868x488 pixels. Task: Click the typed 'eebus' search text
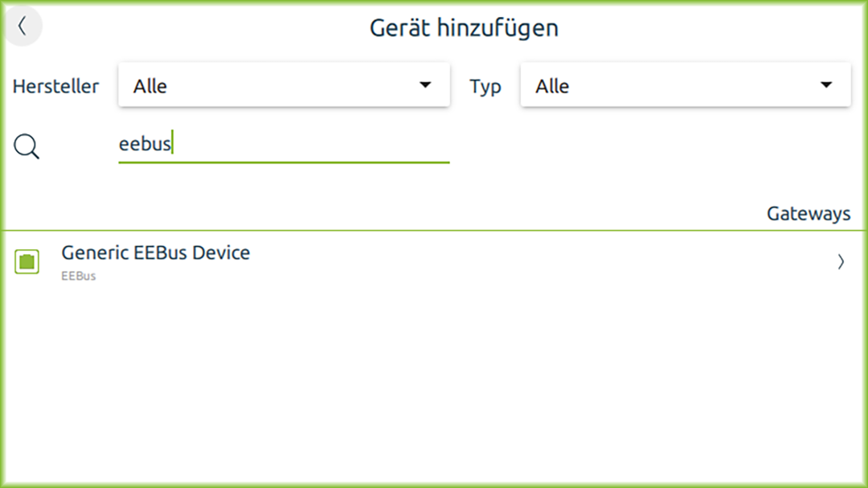coord(145,145)
